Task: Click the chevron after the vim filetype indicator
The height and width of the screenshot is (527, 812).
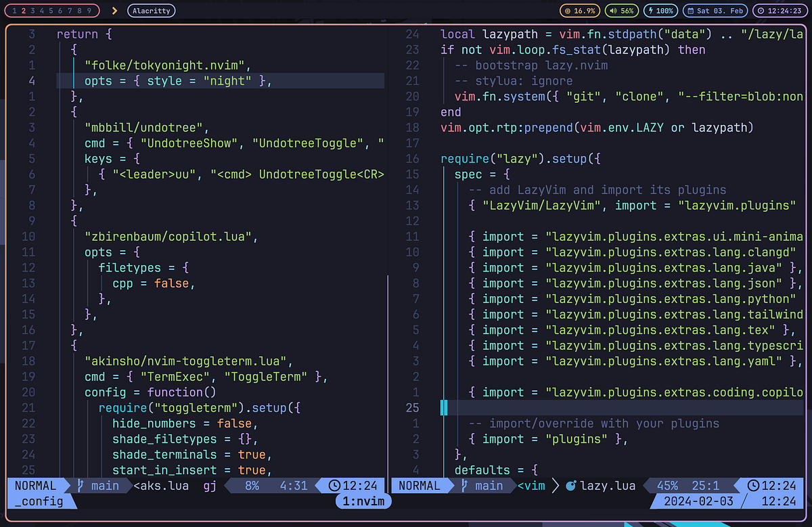Action: tap(555, 485)
